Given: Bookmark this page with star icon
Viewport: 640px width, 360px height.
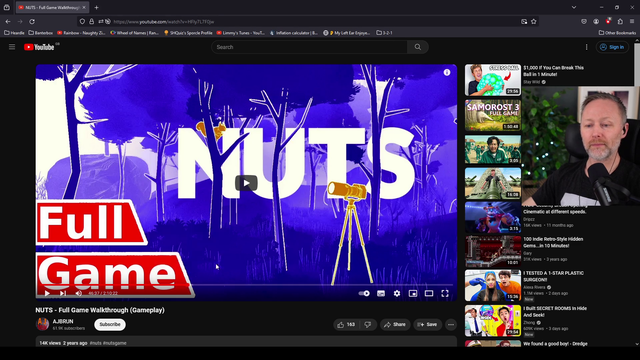Looking at the screenshot, I should pos(534,22).
